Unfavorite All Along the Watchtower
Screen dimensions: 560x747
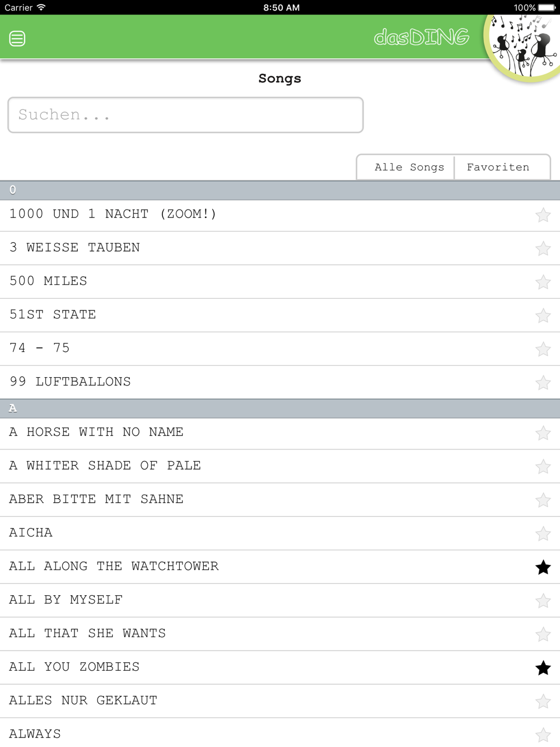tap(543, 567)
